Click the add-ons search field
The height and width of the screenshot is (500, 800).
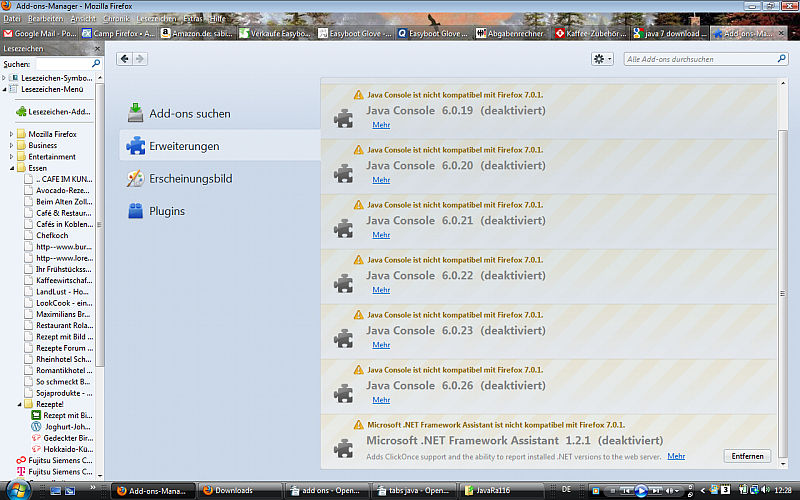pyautogui.click(x=705, y=59)
